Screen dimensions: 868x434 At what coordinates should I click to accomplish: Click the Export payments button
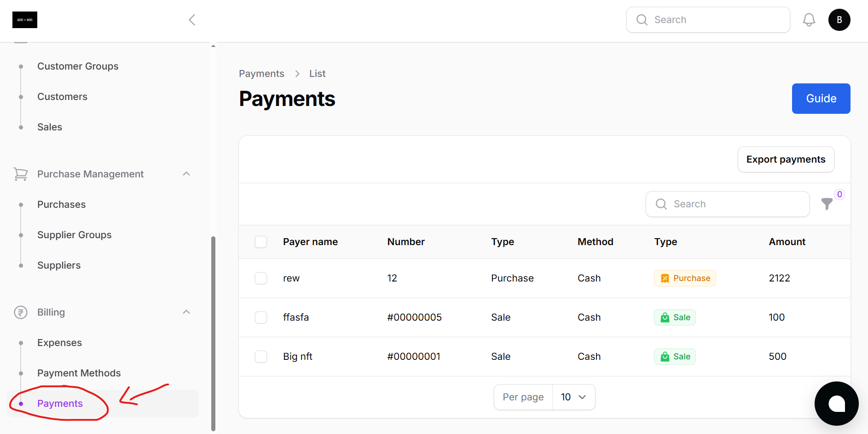[x=786, y=159]
